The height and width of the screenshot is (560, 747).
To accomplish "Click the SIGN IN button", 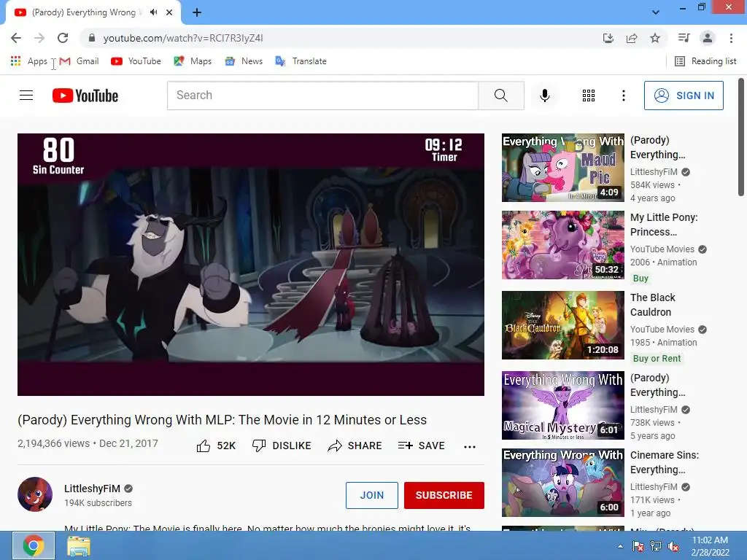I will 684,96.
